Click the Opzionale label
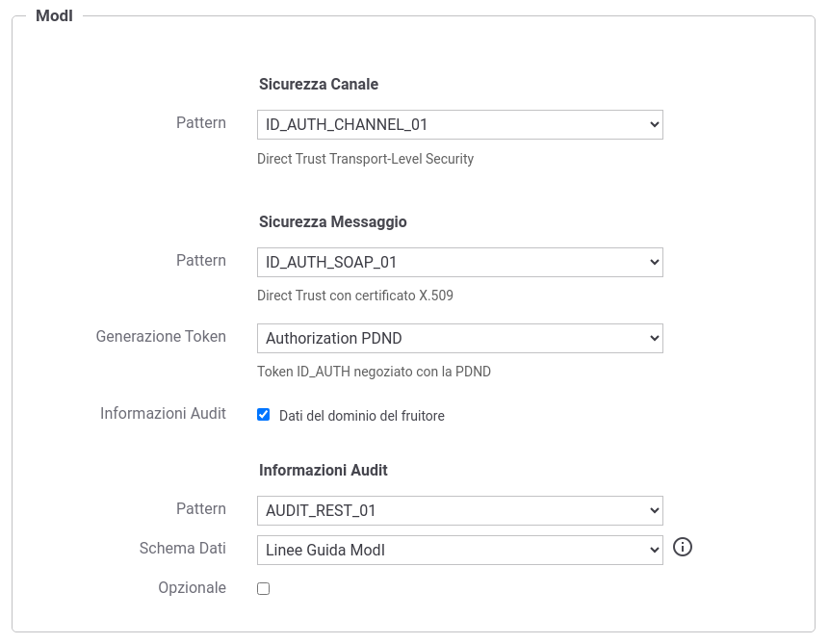This screenshot has width=829, height=644. pos(192,587)
